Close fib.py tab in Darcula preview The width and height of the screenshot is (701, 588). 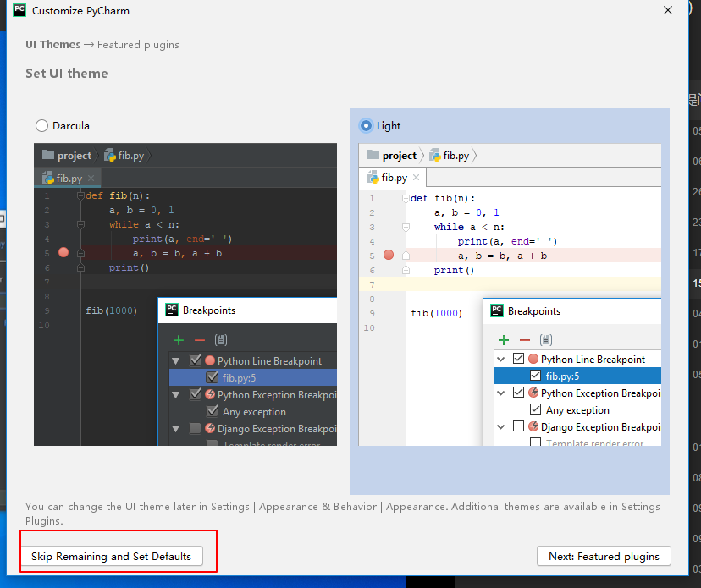(x=91, y=179)
